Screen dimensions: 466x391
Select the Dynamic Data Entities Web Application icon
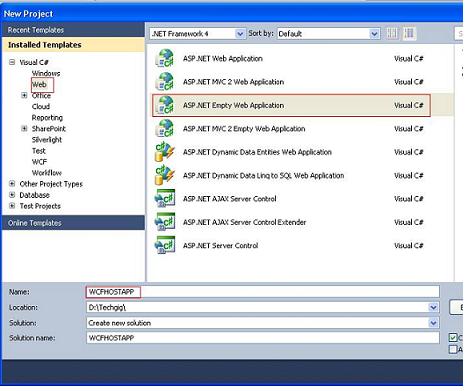(165, 152)
